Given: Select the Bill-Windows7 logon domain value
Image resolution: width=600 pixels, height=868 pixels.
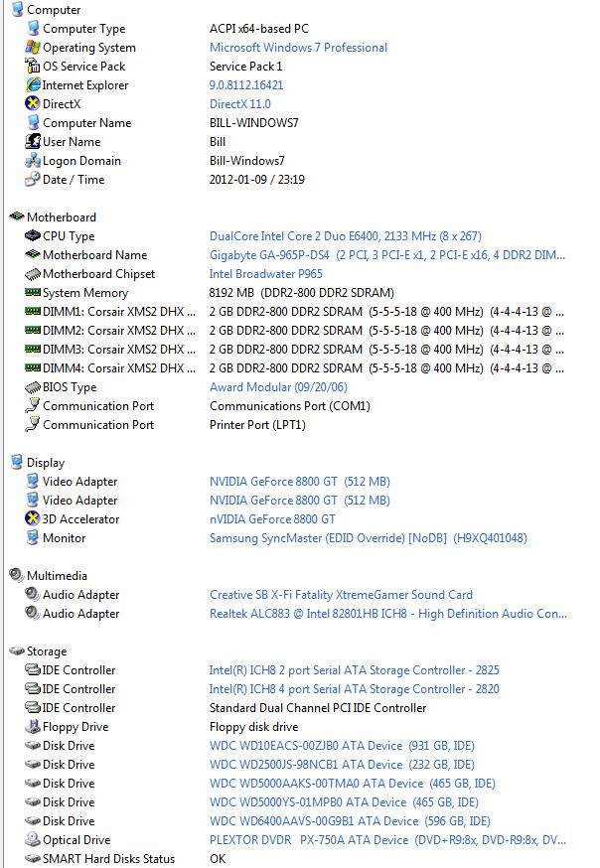Looking at the screenshot, I should (247, 161).
